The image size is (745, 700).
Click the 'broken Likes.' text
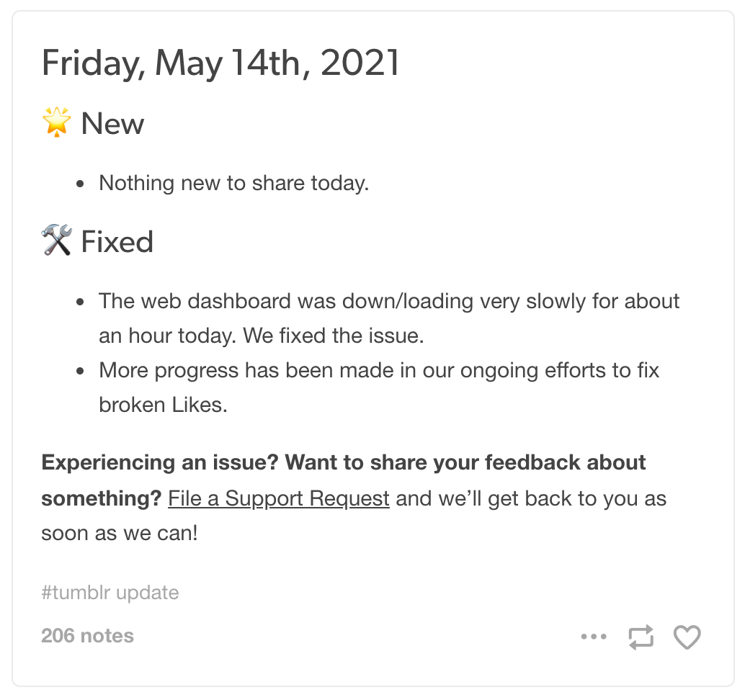click(x=163, y=405)
